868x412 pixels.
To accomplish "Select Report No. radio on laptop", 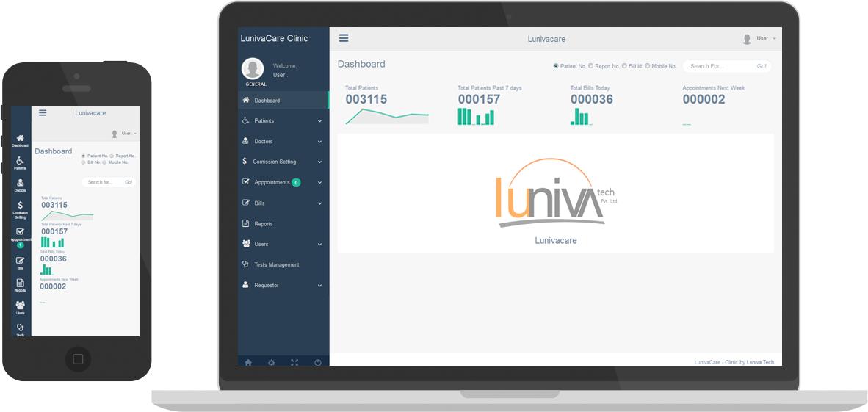I will point(590,66).
